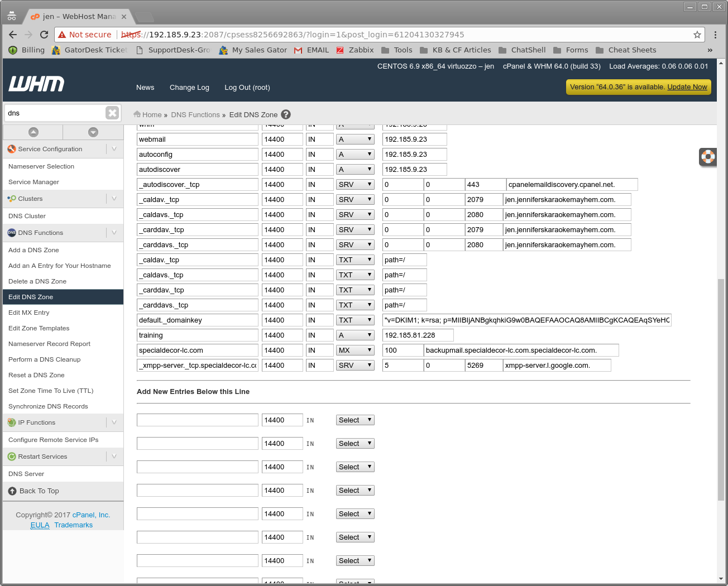Select Edit DNS Zone in sidebar
This screenshot has height=586, width=728.
pos(63,297)
